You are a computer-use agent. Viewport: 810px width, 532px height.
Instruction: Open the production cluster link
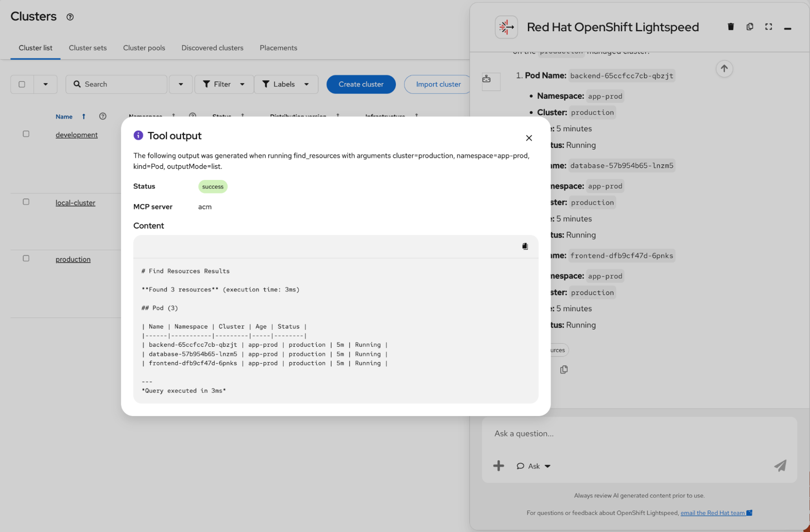pos(73,259)
